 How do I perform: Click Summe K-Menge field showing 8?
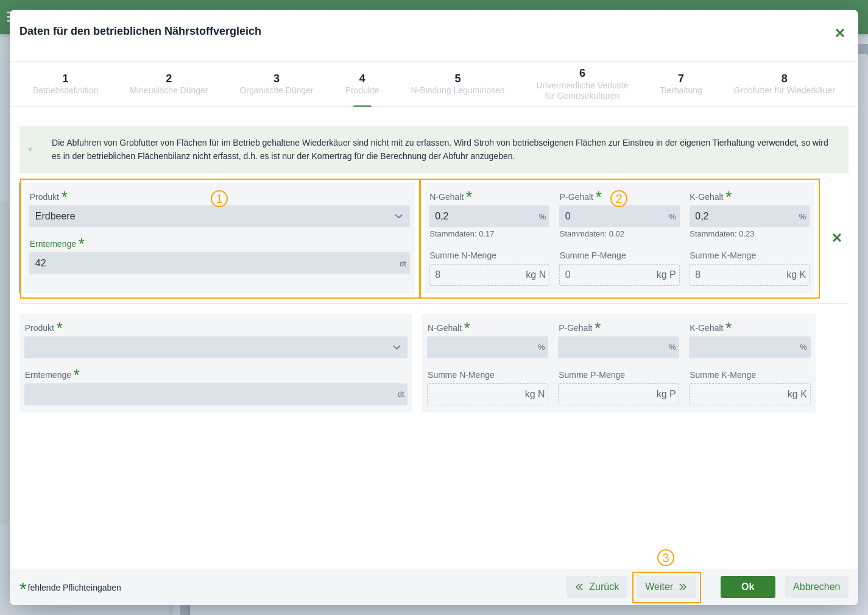[x=749, y=275]
